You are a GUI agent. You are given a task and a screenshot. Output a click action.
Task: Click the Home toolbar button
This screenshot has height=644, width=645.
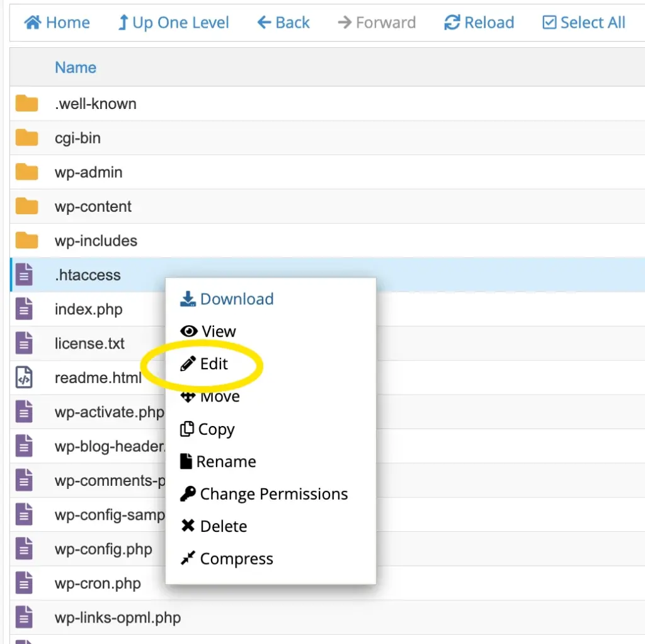coord(57,22)
